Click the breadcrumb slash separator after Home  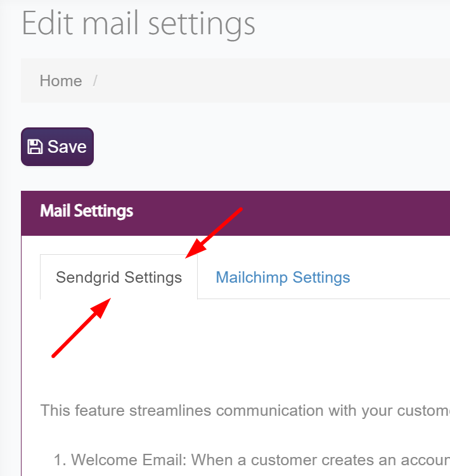(x=95, y=81)
